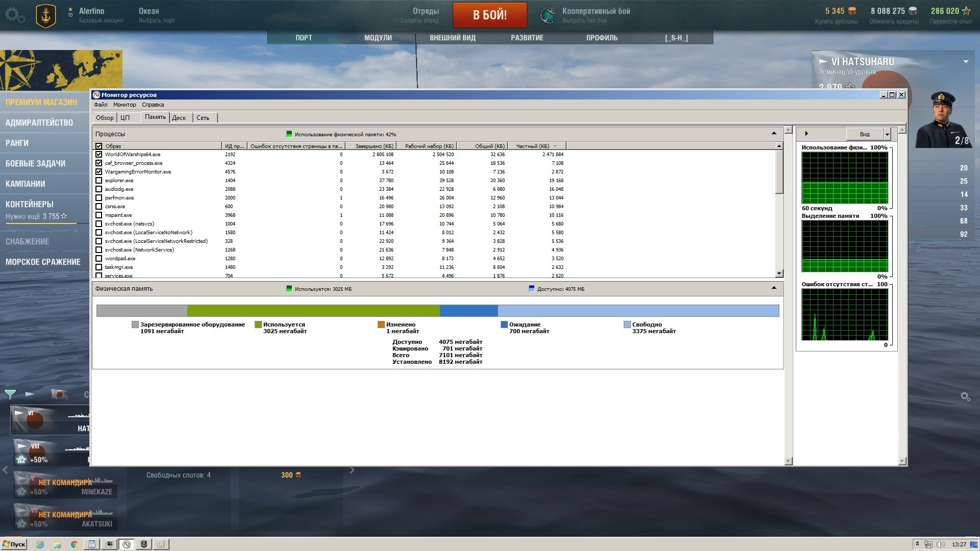Open Alertino account menu
This screenshot has width=980, height=551.
pyautogui.click(x=101, y=15)
